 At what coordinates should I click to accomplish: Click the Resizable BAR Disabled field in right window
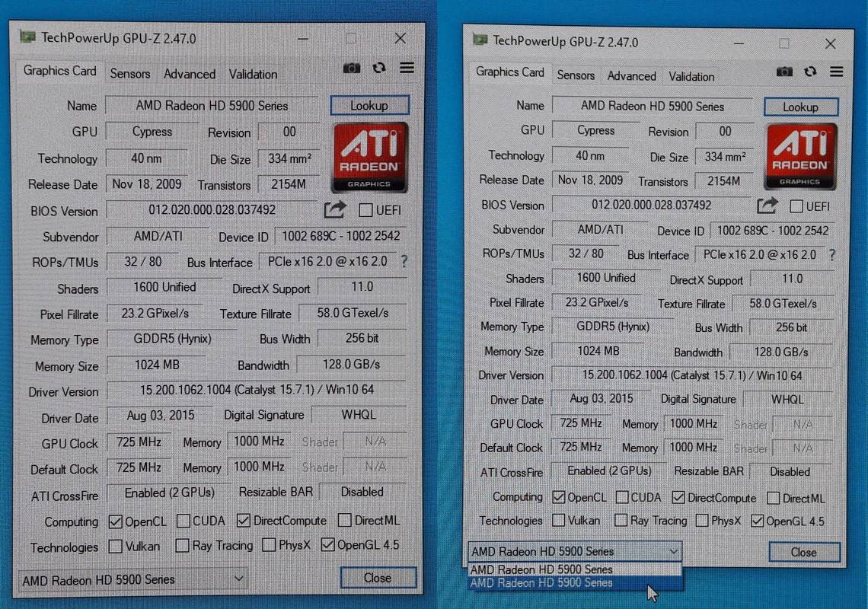790,472
